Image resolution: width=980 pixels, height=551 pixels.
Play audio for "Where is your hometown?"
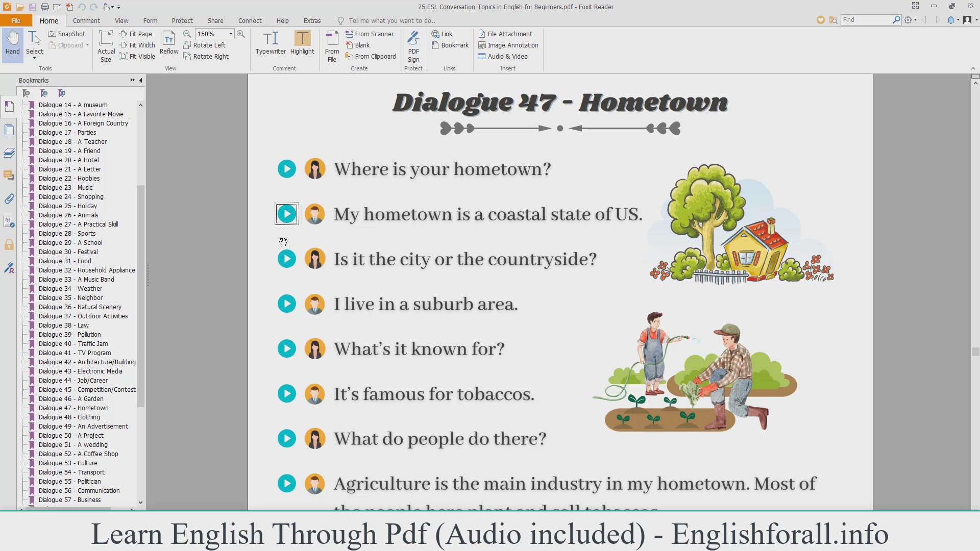(x=287, y=169)
